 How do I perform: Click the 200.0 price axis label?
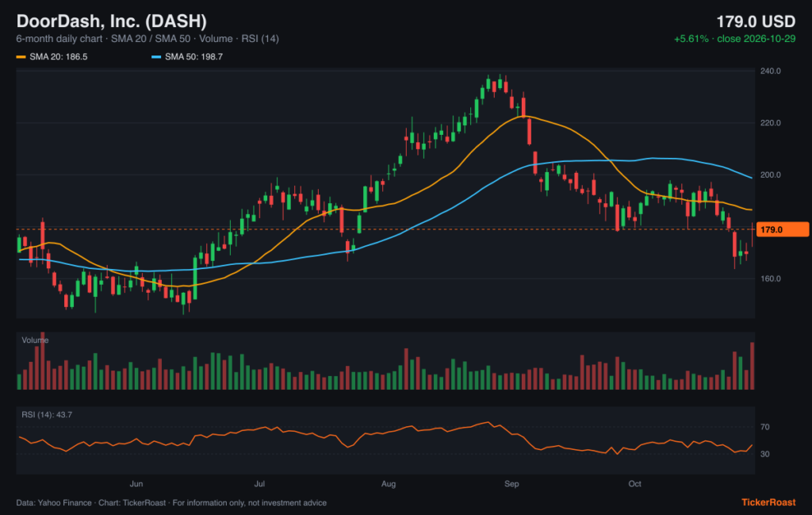(x=770, y=175)
